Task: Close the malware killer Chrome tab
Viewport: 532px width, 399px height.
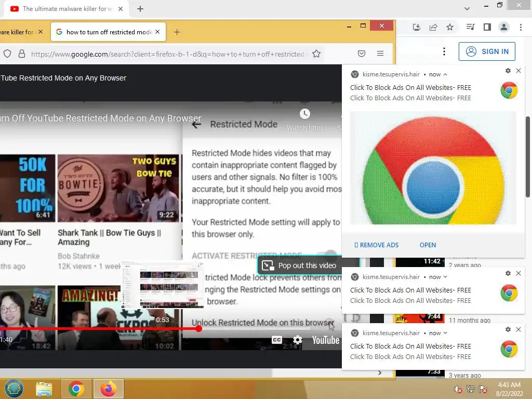Action: pyautogui.click(x=121, y=9)
